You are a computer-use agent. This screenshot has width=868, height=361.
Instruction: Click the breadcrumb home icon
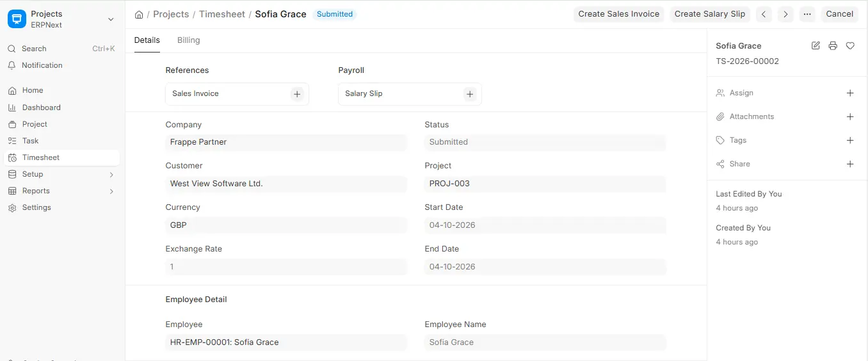(x=139, y=14)
